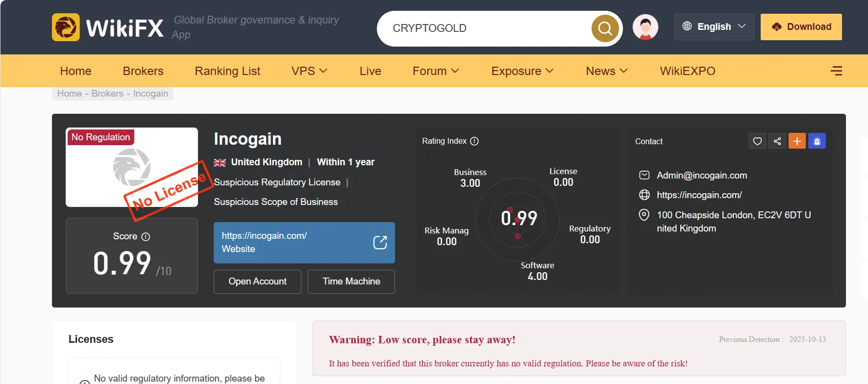The width and height of the screenshot is (868, 384).
Task: Click the Suspicious Scope of Business label
Action: [x=276, y=202]
